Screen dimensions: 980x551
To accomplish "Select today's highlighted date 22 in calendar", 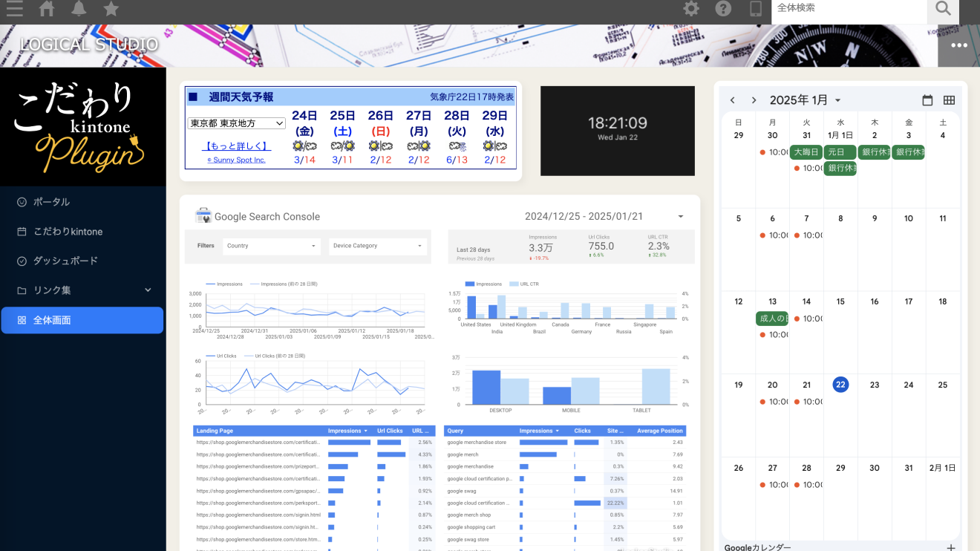I will coord(840,385).
